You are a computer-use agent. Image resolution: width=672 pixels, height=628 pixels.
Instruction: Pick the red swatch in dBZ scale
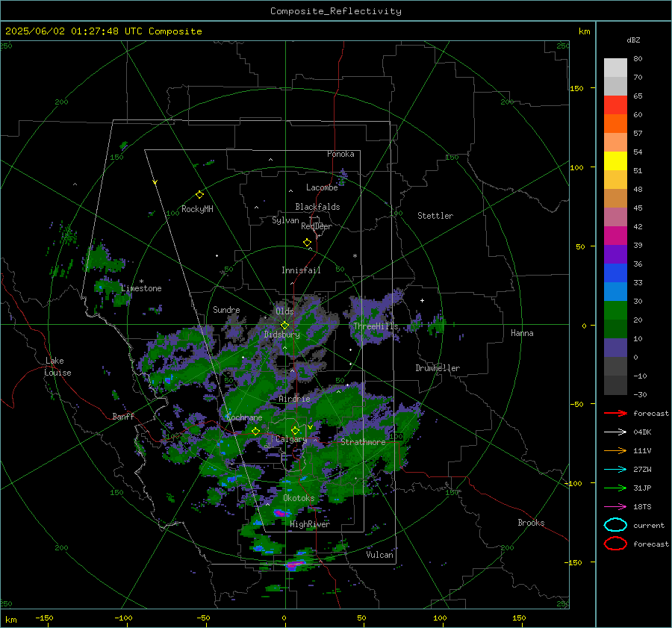coord(615,105)
